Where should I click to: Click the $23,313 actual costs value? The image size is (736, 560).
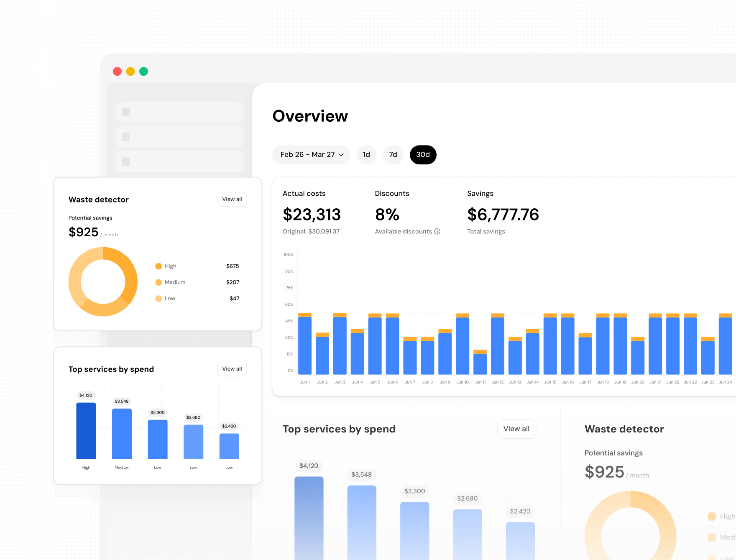coord(312,215)
